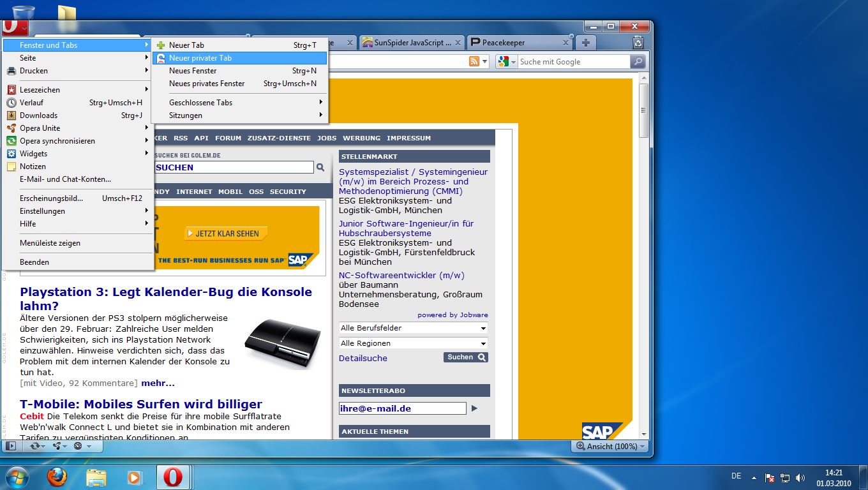Add a new tab with plus button
This screenshot has height=490, width=868.
click(585, 43)
